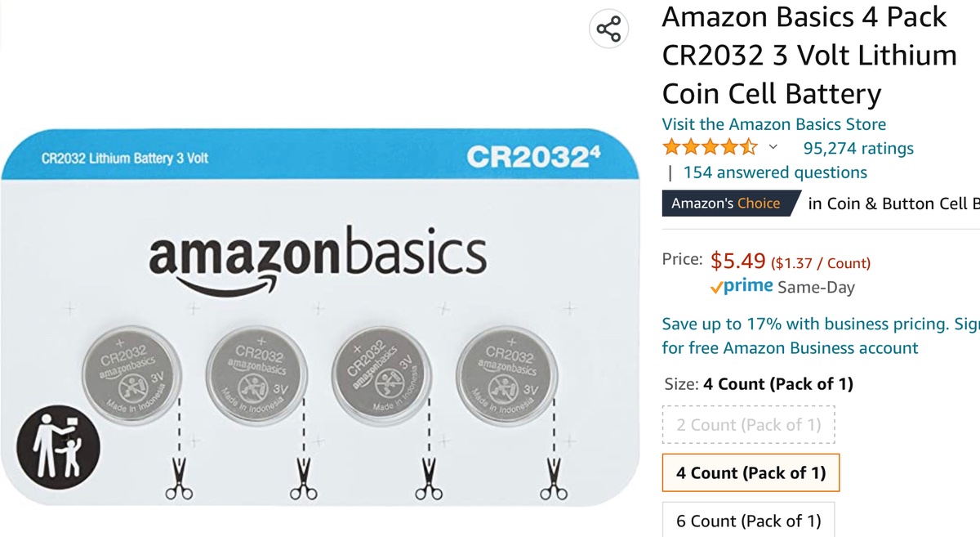Click the Amazon's Choice badge
The height and width of the screenshot is (537, 980).
click(x=726, y=204)
